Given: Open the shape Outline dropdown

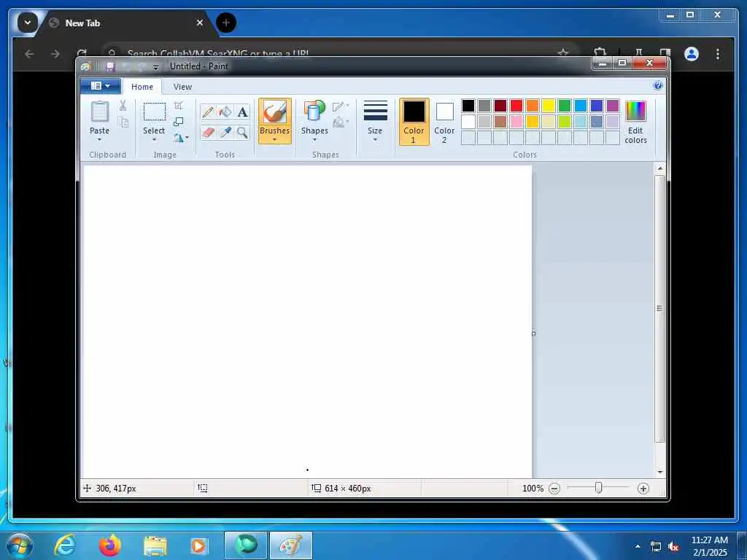Looking at the screenshot, I should [x=341, y=106].
